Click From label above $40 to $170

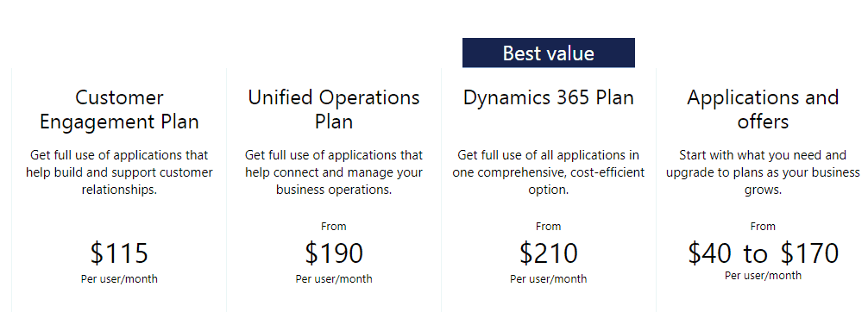click(x=763, y=227)
